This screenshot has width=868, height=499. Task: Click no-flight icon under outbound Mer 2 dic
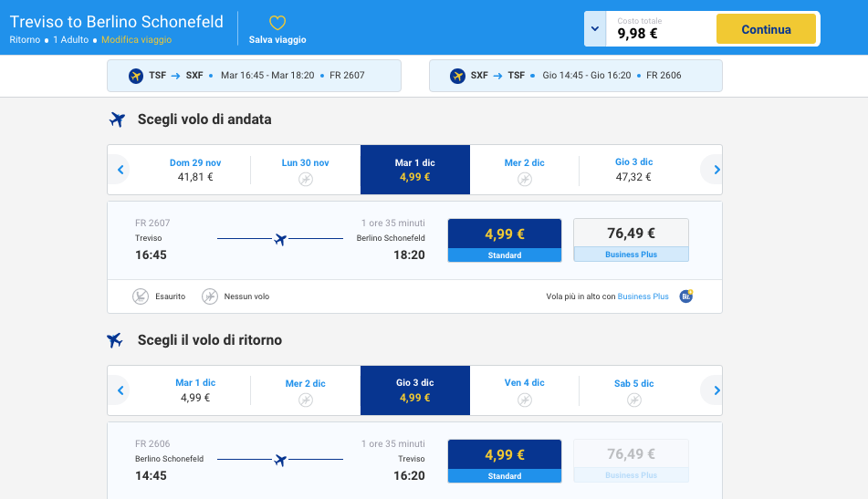[524, 180]
